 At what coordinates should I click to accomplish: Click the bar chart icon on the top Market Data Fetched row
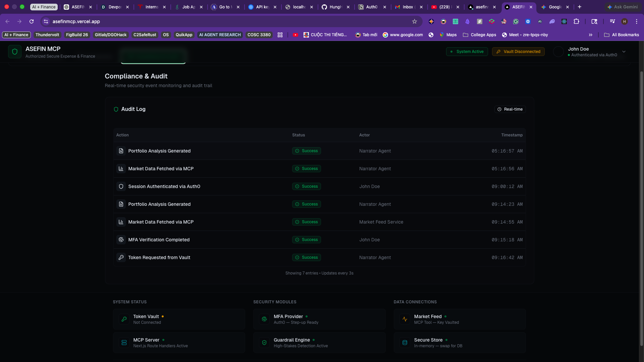click(x=121, y=169)
